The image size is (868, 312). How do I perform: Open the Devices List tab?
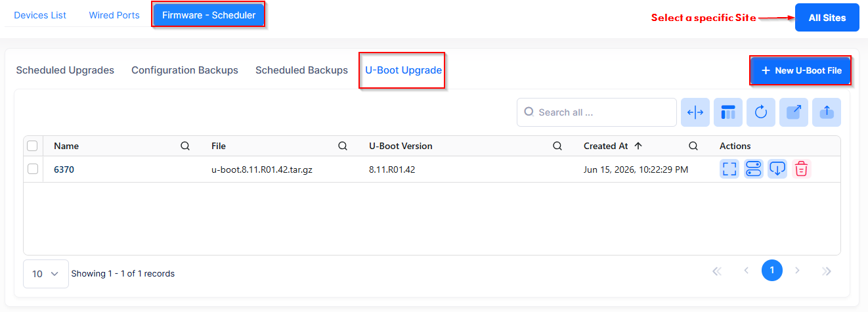40,15
